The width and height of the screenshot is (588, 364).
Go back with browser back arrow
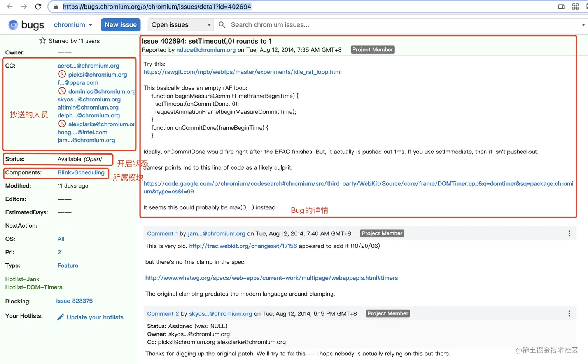(10, 7)
